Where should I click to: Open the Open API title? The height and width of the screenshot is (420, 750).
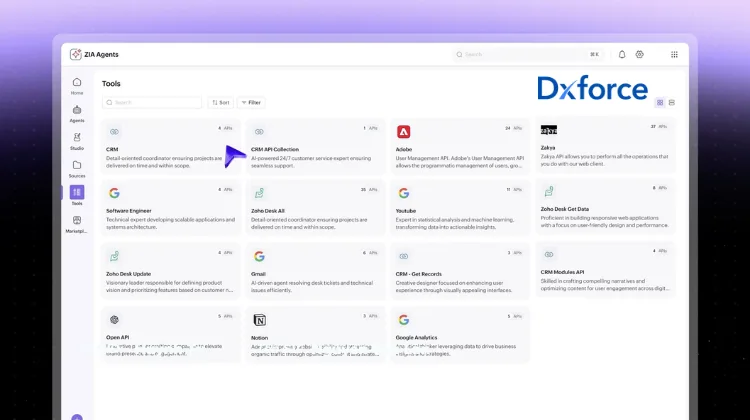coord(118,337)
